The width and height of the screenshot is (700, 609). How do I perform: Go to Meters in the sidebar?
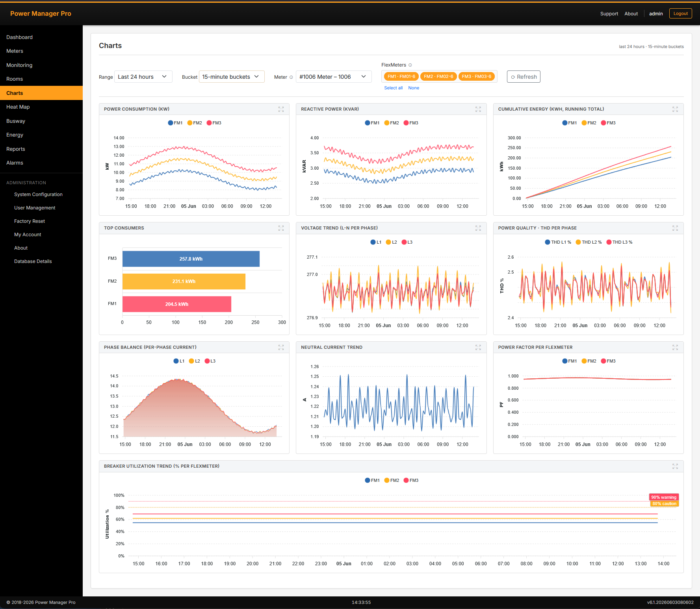click(41, 51)
